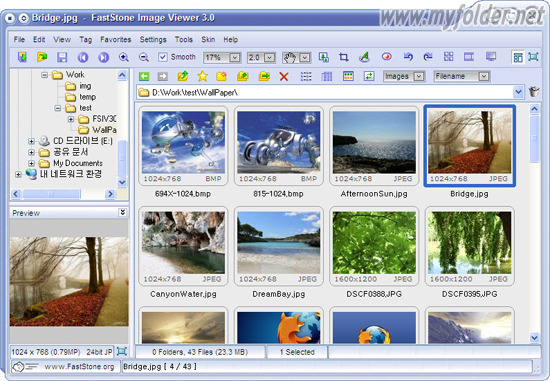Rotate image right icon
Image resolution: width=550 pixels, height=381 pixels.
coord(428,56)
